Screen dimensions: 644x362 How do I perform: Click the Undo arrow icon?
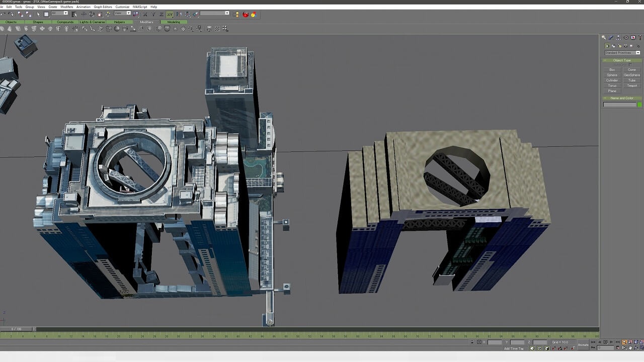point(4,14)
